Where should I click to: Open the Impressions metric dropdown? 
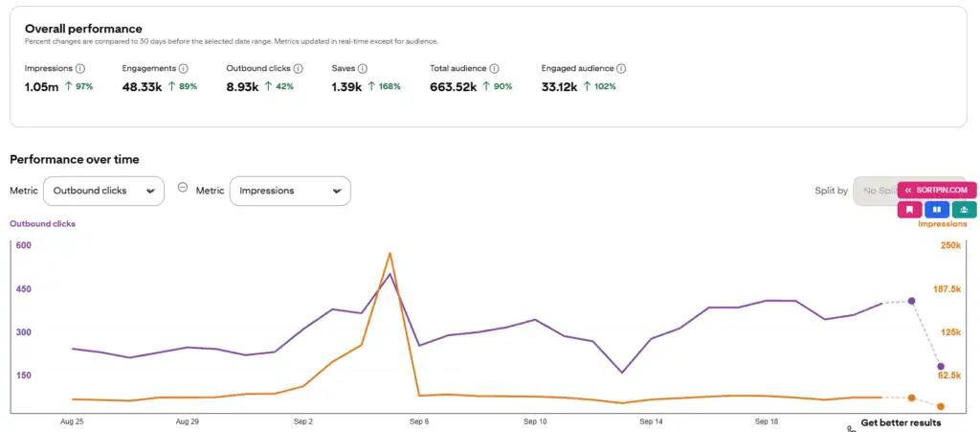[x=290, y=191]
